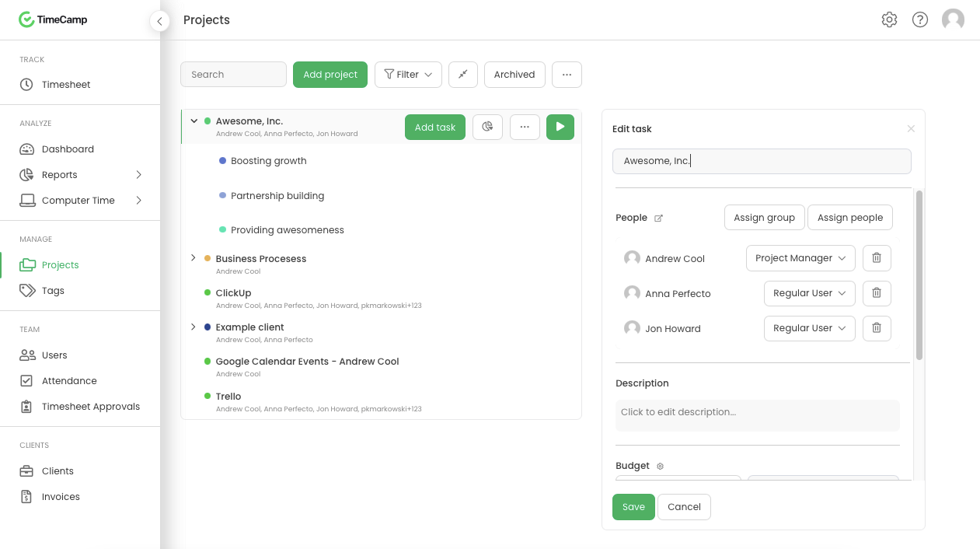Open the Filter dropdown
Image resolution: width=980 pixels, height=549 pixels.
[408, 75]
